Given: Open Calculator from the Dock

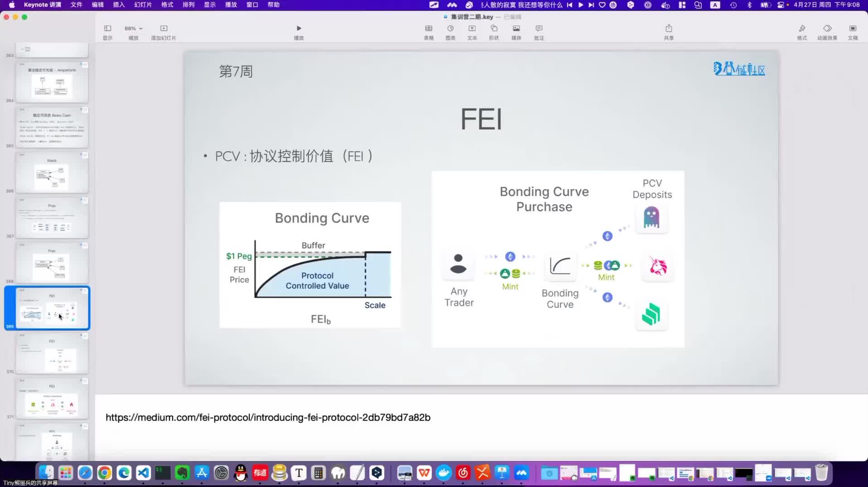Looking at the screenshot, I should pos(318,473).
